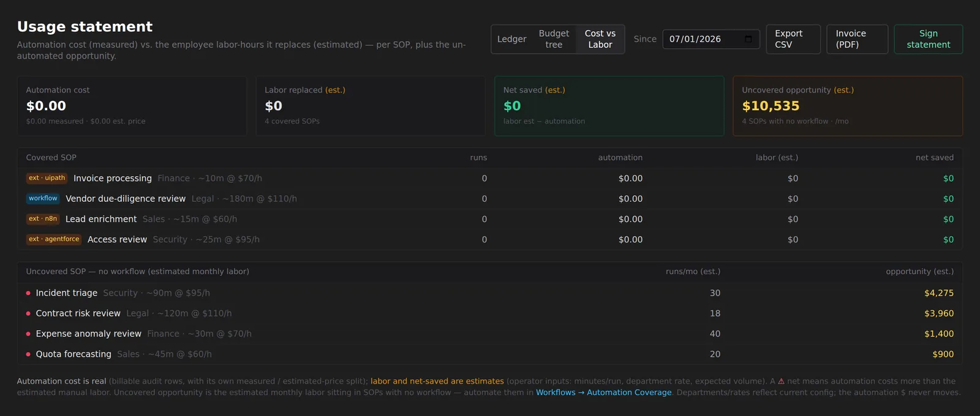Click the red bullet beside Quota forecasting

pos(28,354)
